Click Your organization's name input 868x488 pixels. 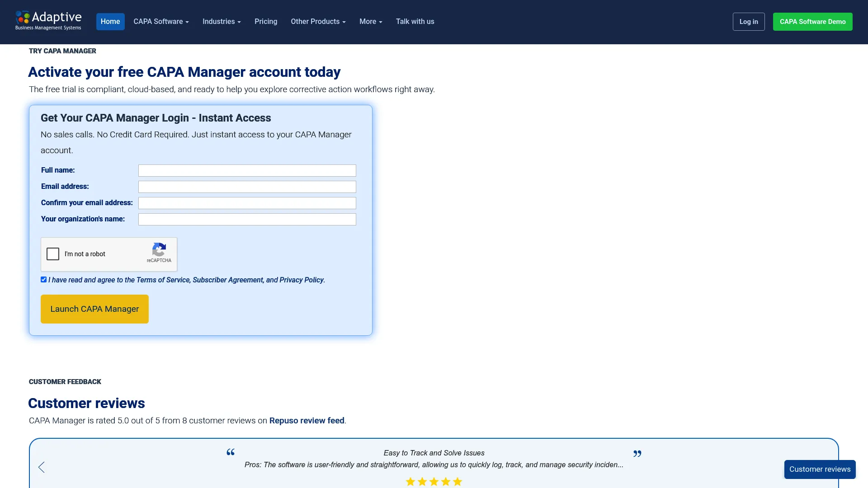[247, 219]
